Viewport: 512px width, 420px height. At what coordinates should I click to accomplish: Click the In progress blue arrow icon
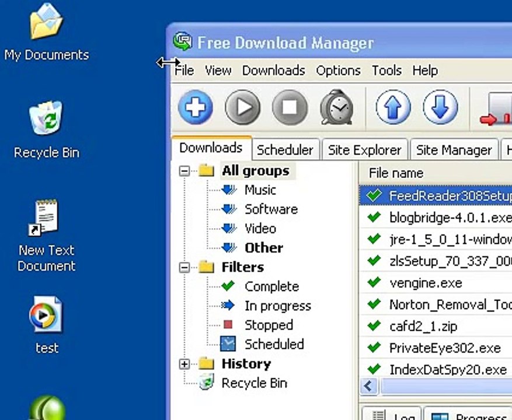228,305
